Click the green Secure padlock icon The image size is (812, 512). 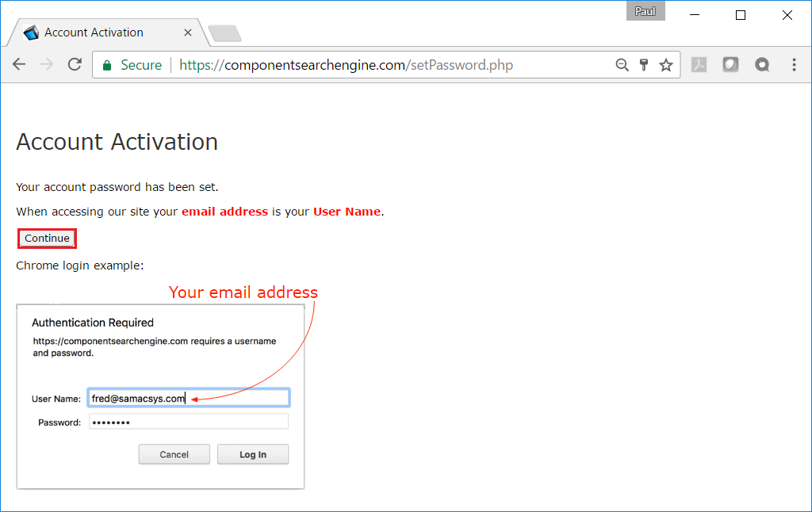[107, 65]
